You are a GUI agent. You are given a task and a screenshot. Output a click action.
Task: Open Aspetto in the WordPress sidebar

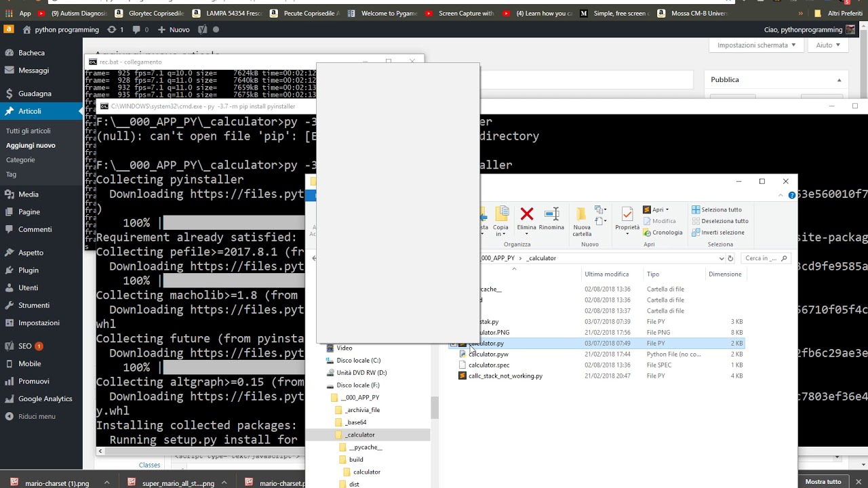31,252
